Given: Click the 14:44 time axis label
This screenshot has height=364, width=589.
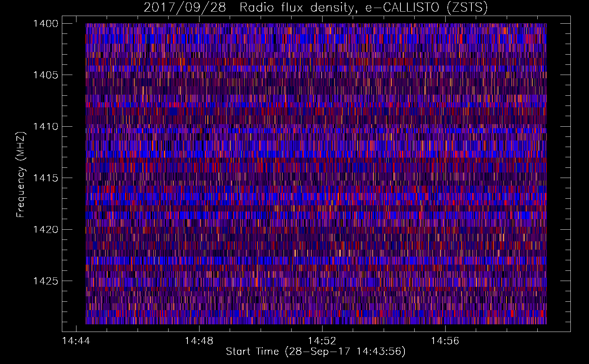Looking at the screenshot, I should [x=76, y=341].
